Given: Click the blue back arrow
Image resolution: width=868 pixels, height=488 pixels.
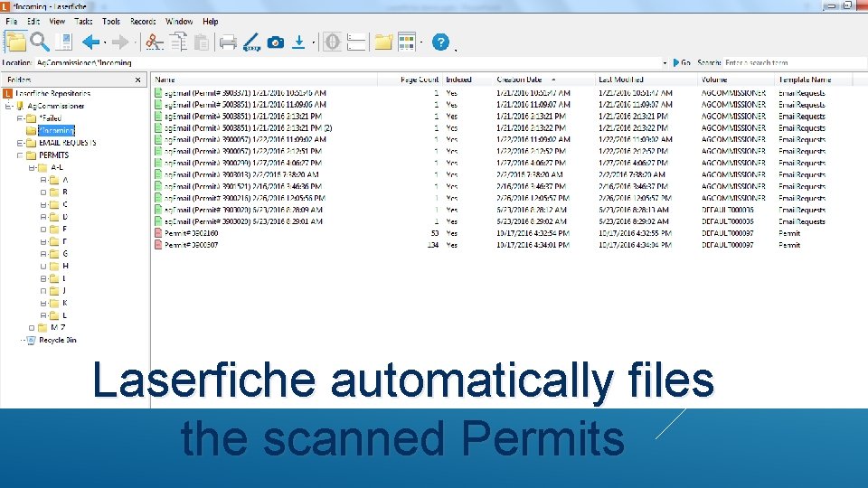Looking at the screenshot, I should point(90,42).
